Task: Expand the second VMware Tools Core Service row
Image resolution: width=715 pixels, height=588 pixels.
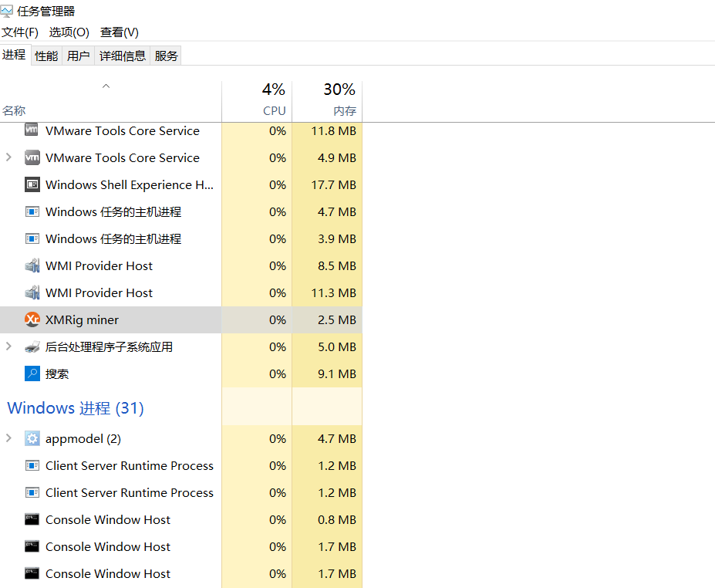Action: coord(9,157)
